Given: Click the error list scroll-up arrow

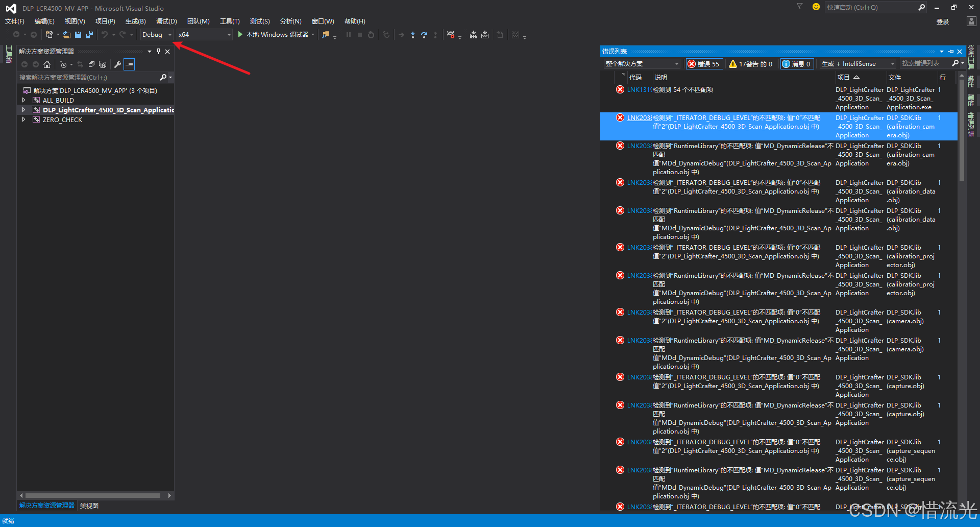Looking at the screenshot, I should pos(962,76).
